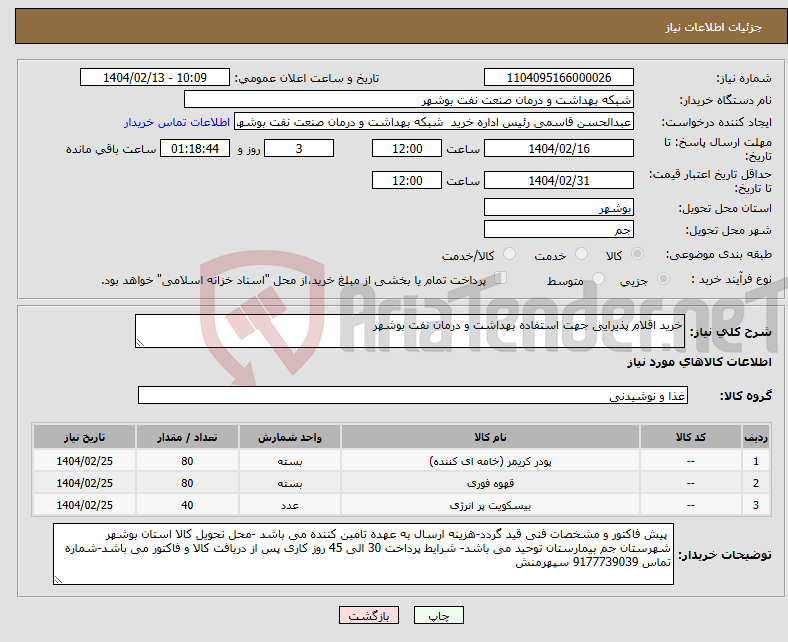Click the ردیف column header
788x642 pixels.
(756, 437)
